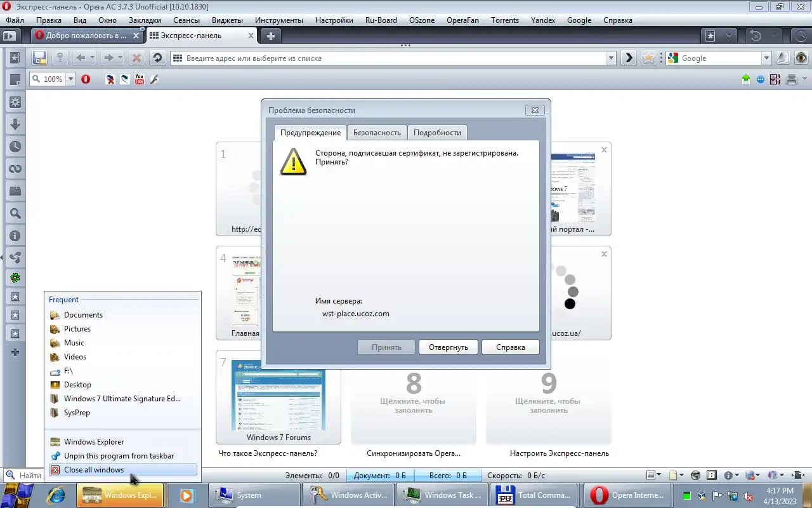The width and height of the screenshot is (812, 508).
Task: Click the Справка dialog button
Action: 511,347
